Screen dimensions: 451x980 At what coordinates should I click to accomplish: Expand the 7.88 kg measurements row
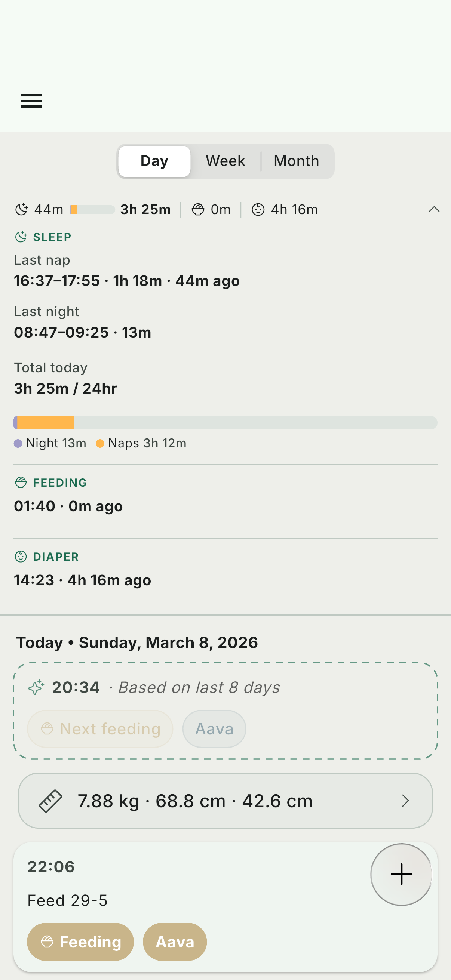coord(195,801)
